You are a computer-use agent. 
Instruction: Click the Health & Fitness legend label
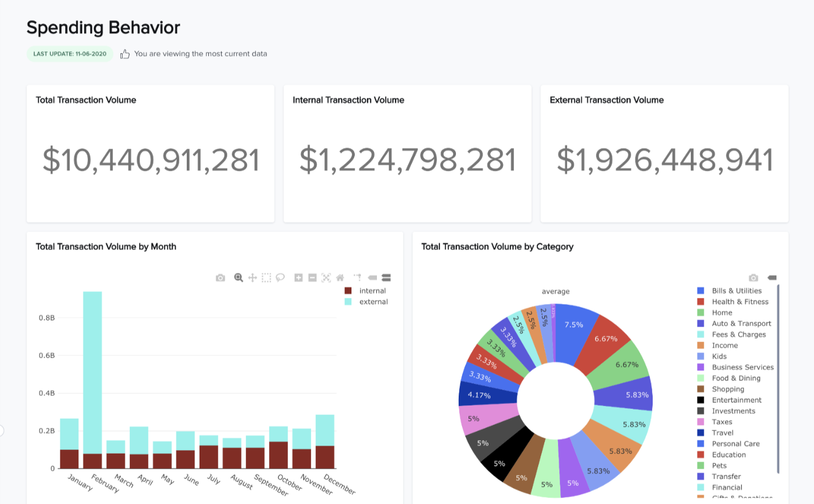[x=741, y=301]
